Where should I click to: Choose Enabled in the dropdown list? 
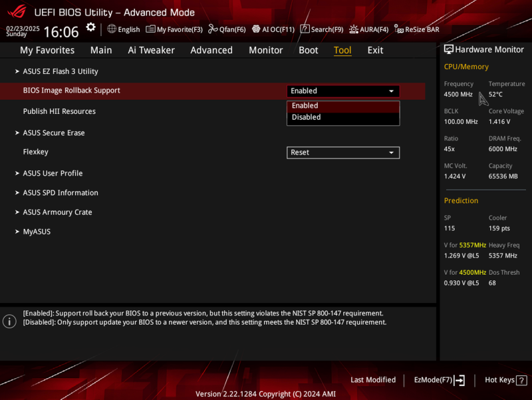tap(343, 106)
